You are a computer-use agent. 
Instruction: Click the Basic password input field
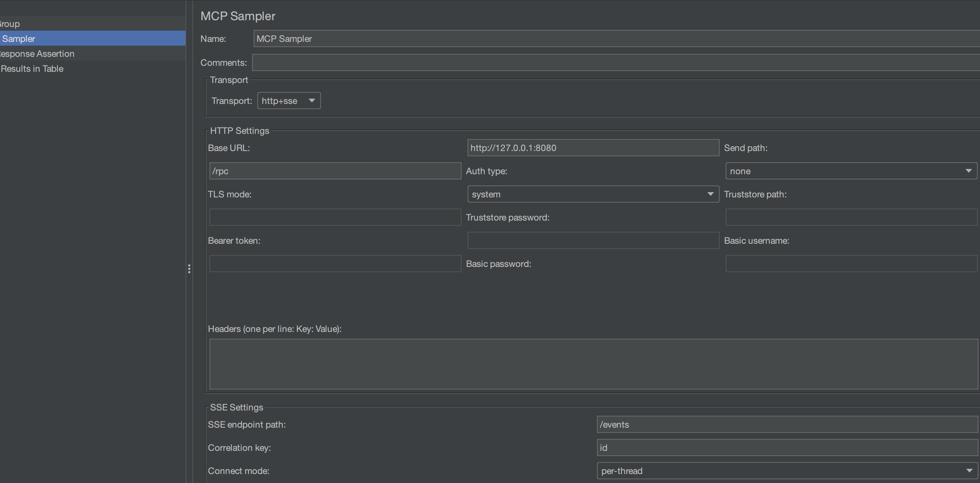851,264
